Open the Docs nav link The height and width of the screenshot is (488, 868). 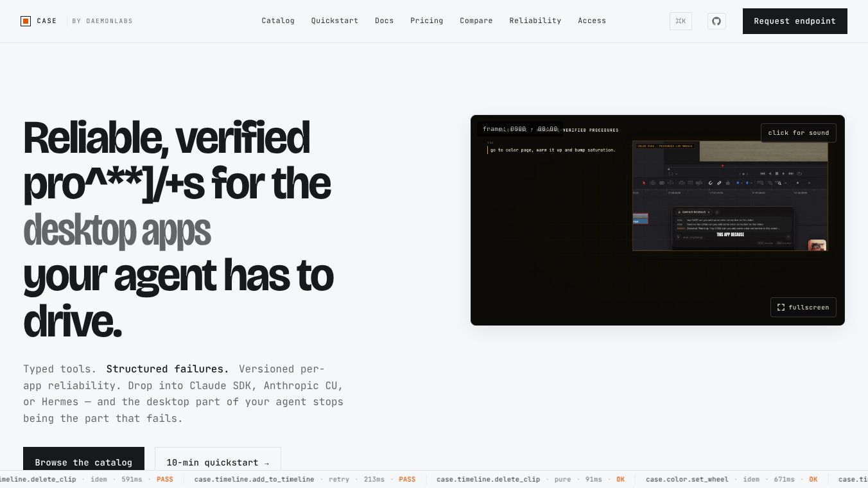384,21
